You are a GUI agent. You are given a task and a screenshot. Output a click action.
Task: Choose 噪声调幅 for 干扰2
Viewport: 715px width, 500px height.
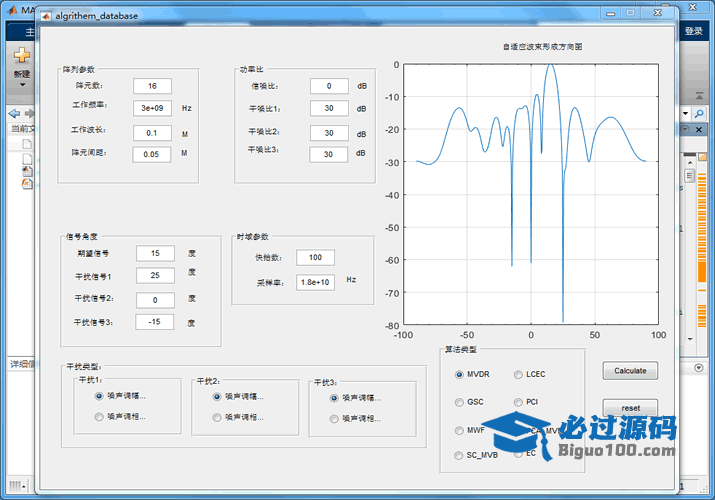(x=217, y=397)
